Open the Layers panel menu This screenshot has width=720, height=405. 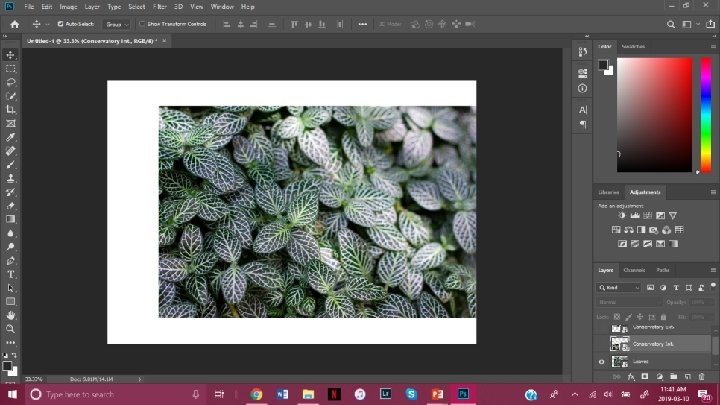[x=713, y=270]
